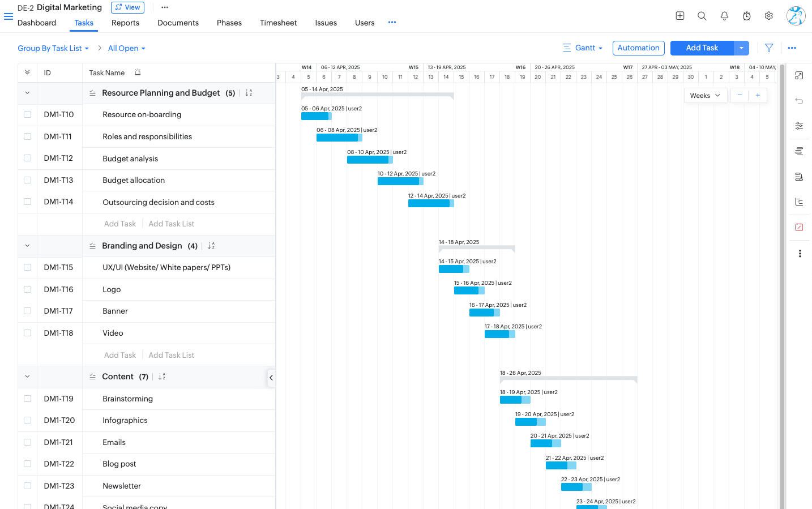Open the project title more options ellipsis
Viewport: 812px width, 509px height.
(x=165, y=7)
